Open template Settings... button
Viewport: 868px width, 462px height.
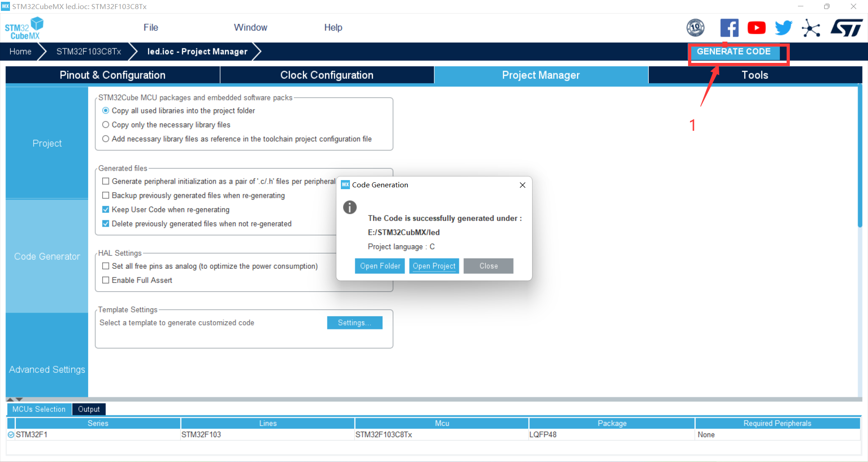click(x=354, y=323)
